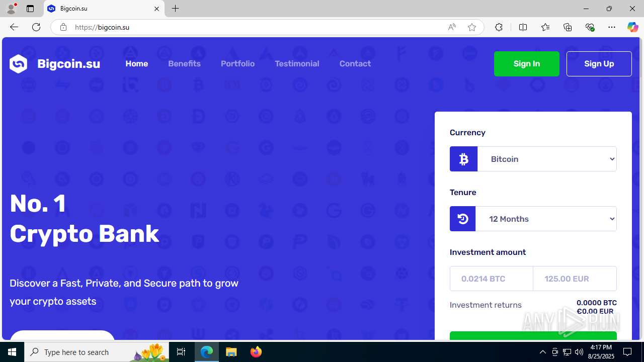The image size is (644, 362).
Task: Open notification center
Action: point(627,352)
